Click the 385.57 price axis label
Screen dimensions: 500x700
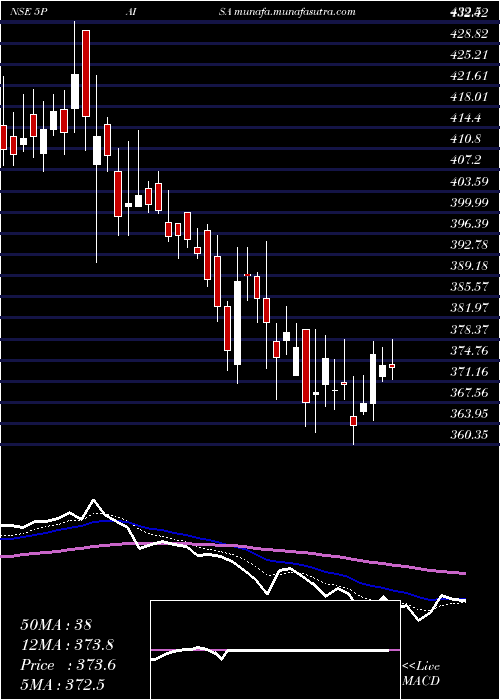(x=468, y=287)
